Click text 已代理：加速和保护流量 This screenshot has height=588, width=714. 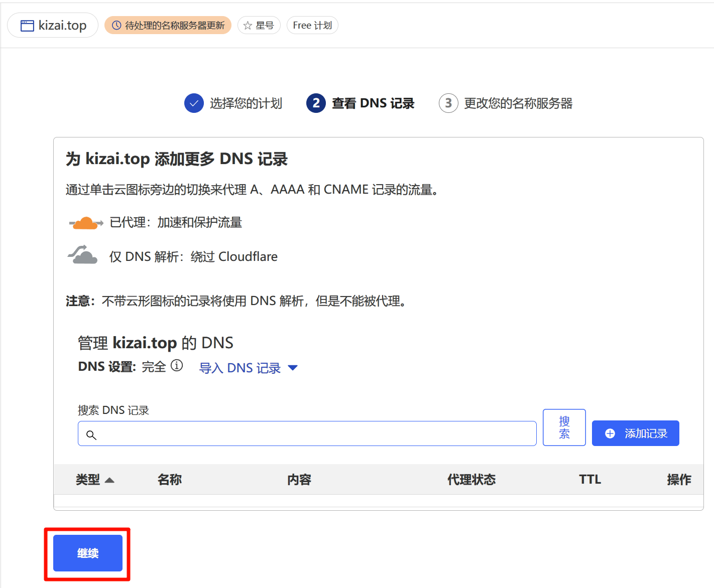(x=176, y=222)
